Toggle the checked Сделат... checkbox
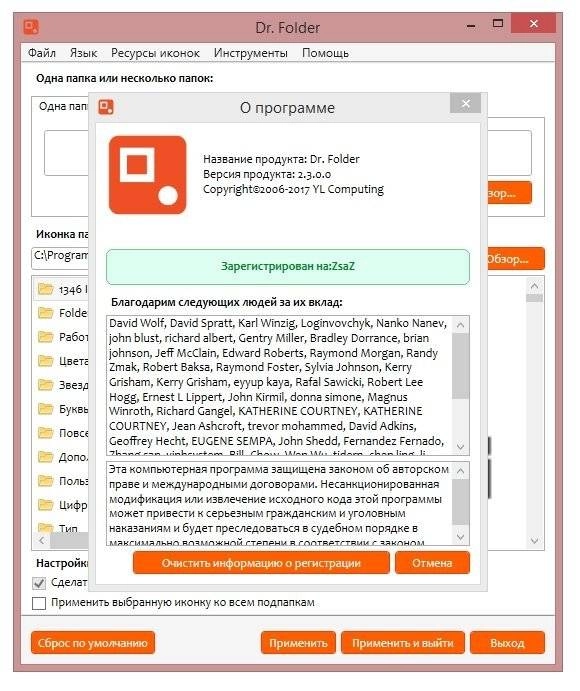 pyautogui.click(x=39, y=583)
